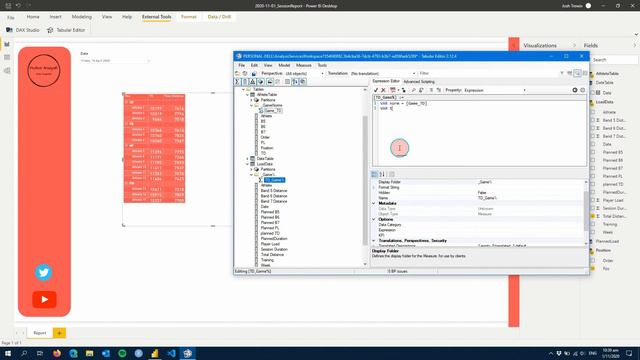This screenshot has width=640, height=360.
Task: Toggle hierarchies display in Tabular Editor toolbar
Action: (x=253, y=82)
